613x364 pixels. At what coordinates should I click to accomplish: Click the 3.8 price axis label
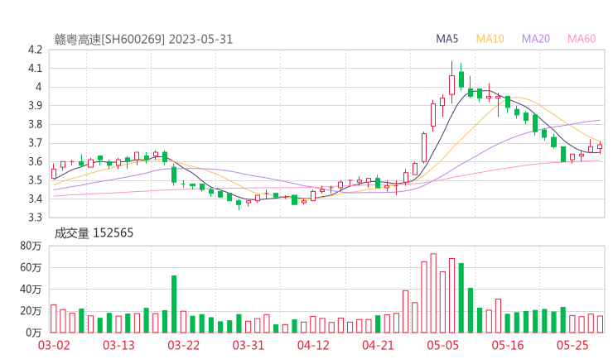35,124
